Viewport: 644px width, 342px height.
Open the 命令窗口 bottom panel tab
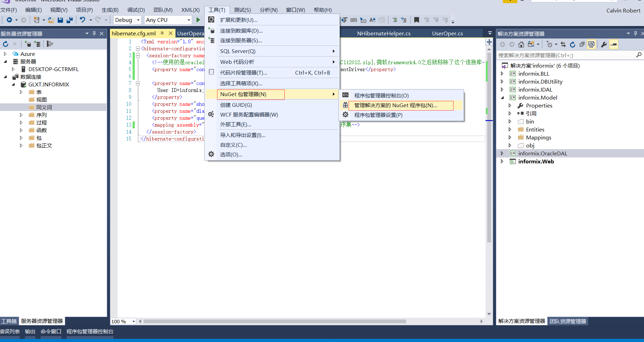point(51,331)
